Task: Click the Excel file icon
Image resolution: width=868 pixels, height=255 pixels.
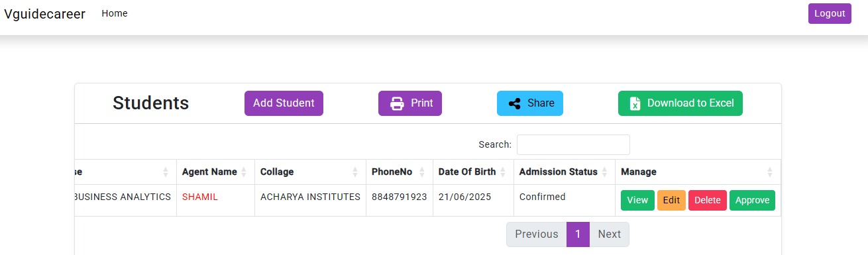Action: click(635, 103)
